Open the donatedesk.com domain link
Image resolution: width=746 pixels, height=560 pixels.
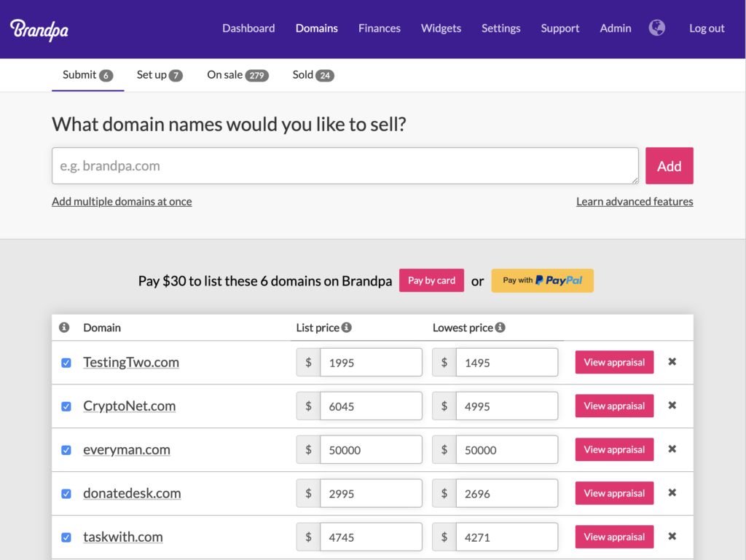(133, 494)
